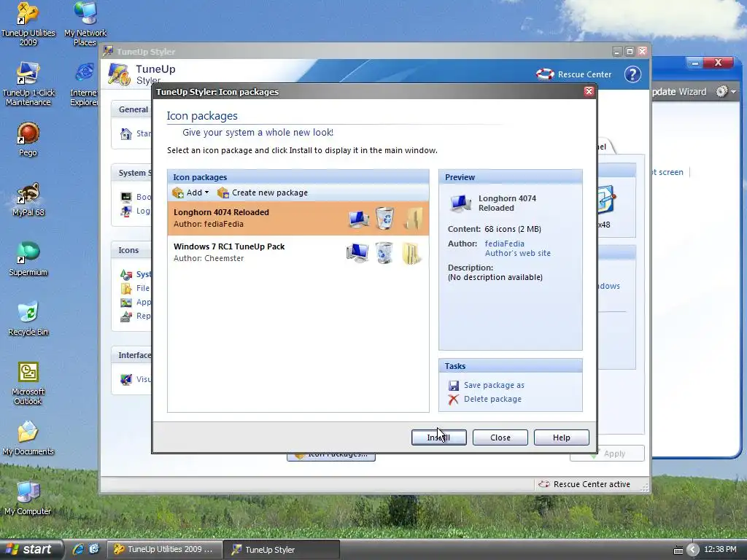747x560 pixels.
Task: Click the Logon screen icon in Styler sidebar
Action: [x=125, y=211]
